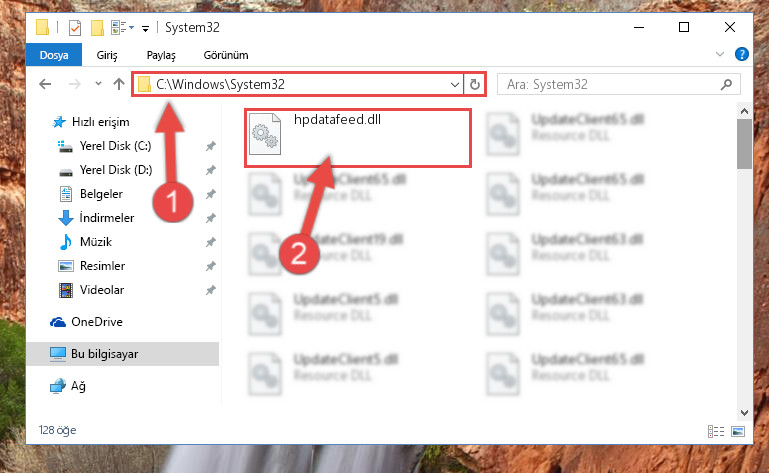Click the Back navigation arrow
Image resolution: width=769 pixels, height=473 pixels.
pos(45,84)
